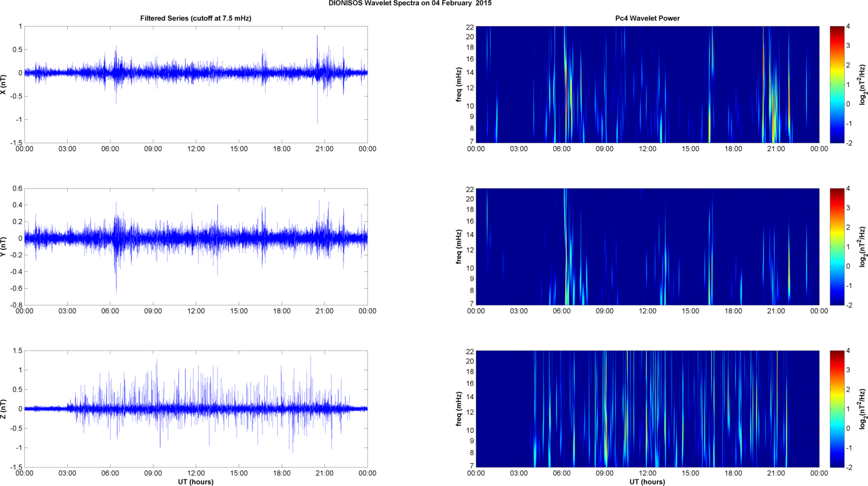The width and height of the screenshot is (868, 486).
Task: Click the '4' tick on the top color bar
Action: point(848,27)
